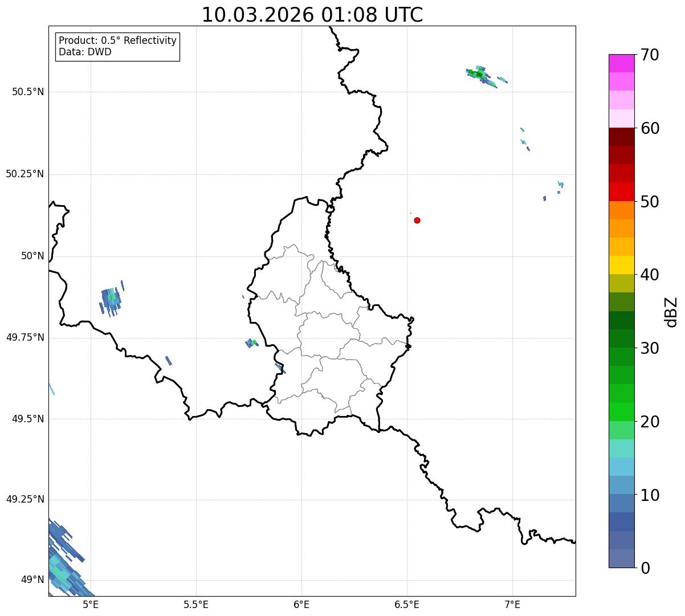Click the 49.5°N latitude label
The height and width of the screenshot is (616, 685).
tap(28, 419)
